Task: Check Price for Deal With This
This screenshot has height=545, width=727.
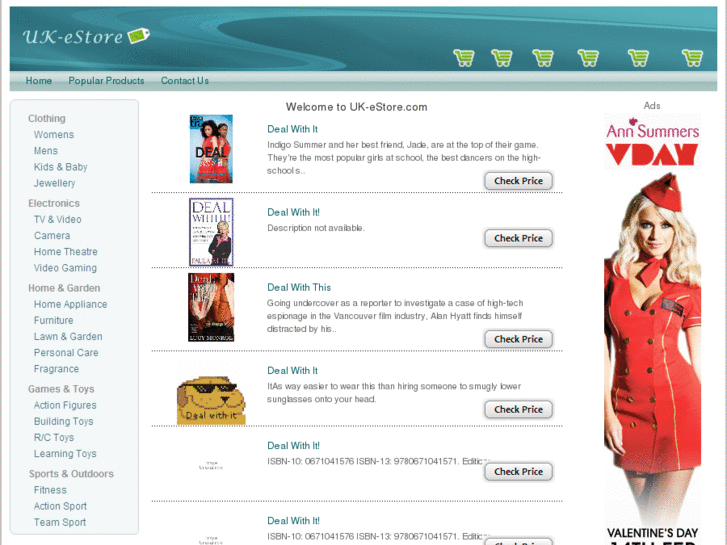Action: [518, 339]
